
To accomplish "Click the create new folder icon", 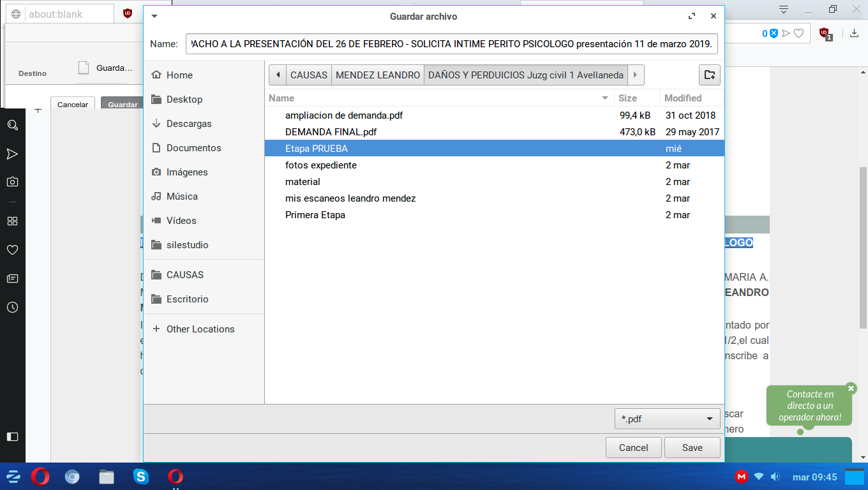I will click(x=709, y=75).
